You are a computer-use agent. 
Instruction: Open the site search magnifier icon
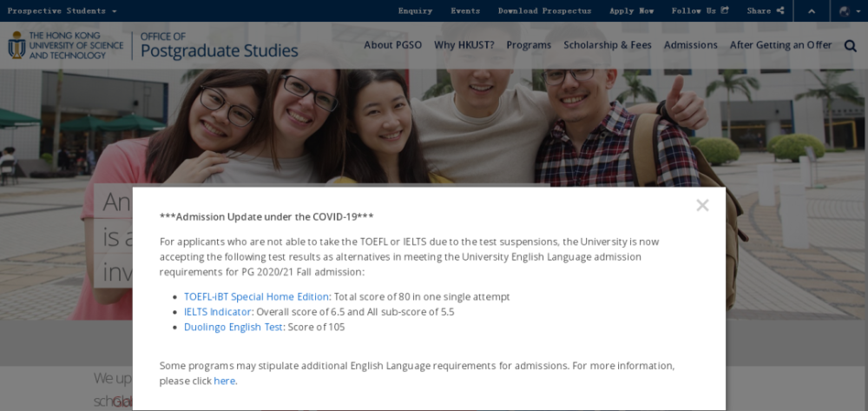click(x=851, y=45)
